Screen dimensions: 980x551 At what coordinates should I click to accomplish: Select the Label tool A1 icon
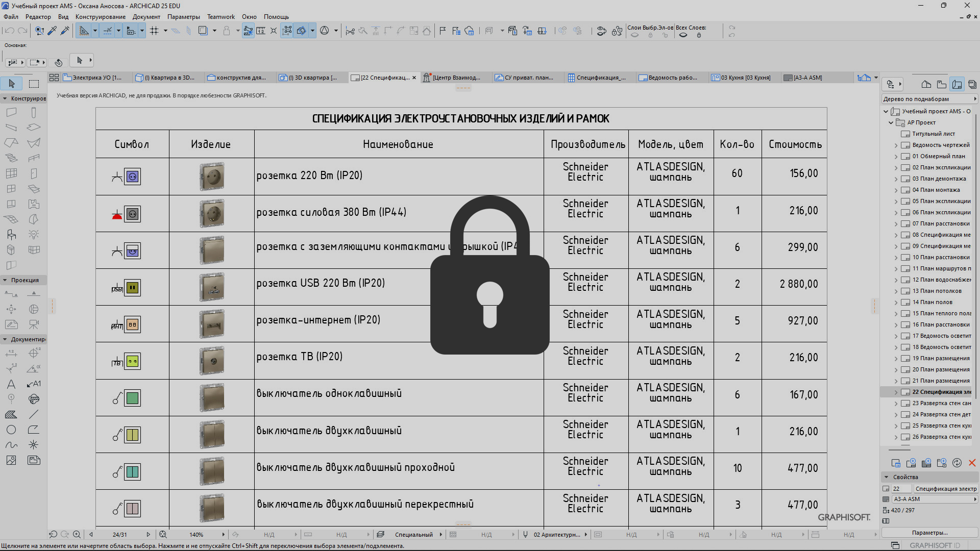(x=34, y=384)
